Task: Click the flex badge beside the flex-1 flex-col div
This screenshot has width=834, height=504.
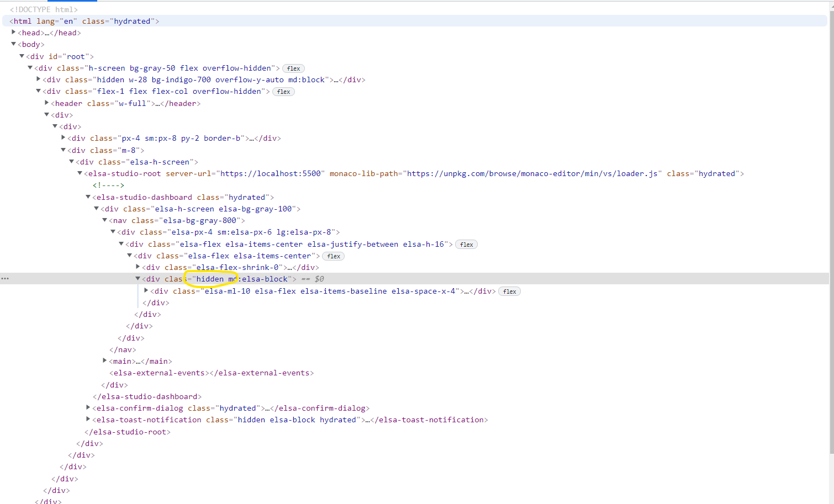Action: click(283, 91)
